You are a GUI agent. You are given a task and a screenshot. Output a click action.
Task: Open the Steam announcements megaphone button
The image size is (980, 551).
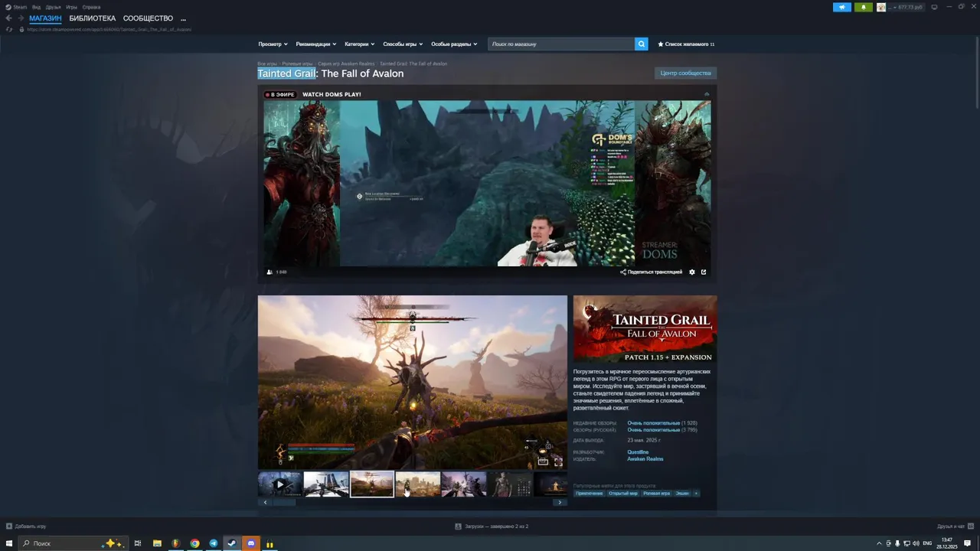point(842,7)
